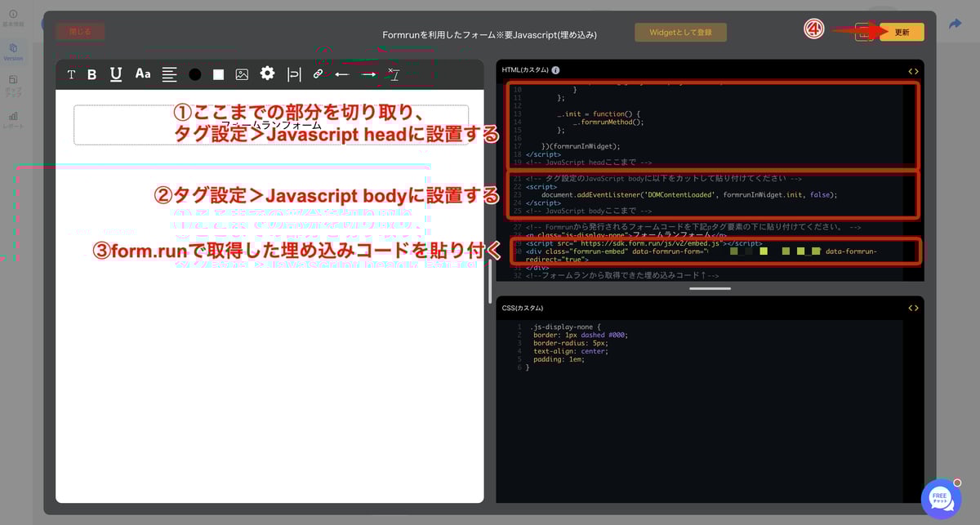The width and height of the screenshot is (980, 525).
Task: Redo the edit with the forward arrow
Action: [368, 74]
